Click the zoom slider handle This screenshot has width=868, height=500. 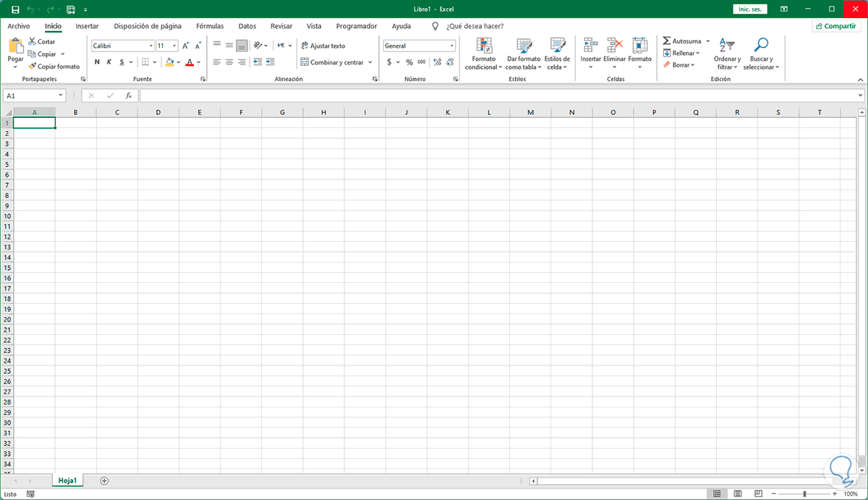(804, 493)
